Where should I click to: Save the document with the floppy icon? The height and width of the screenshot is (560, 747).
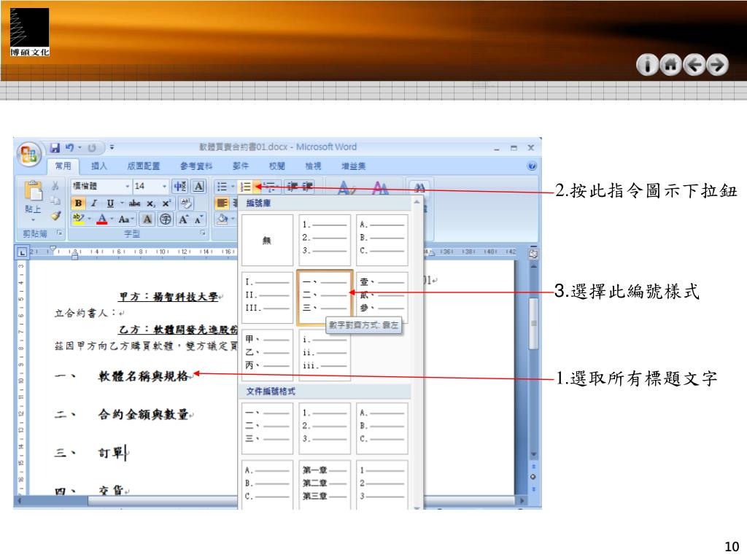tap(55, 147)
